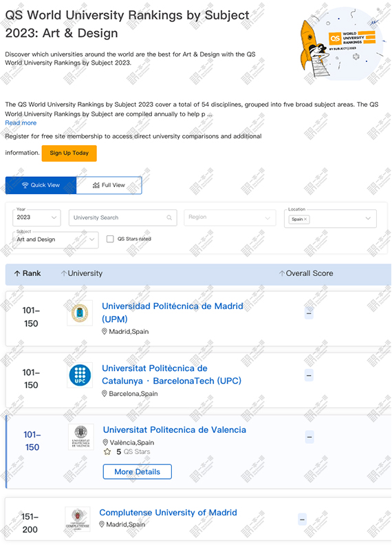The height and width of the screenshot is (552, 392).
Task: Click the search magnifier icon in University Search
Action: 169,217
